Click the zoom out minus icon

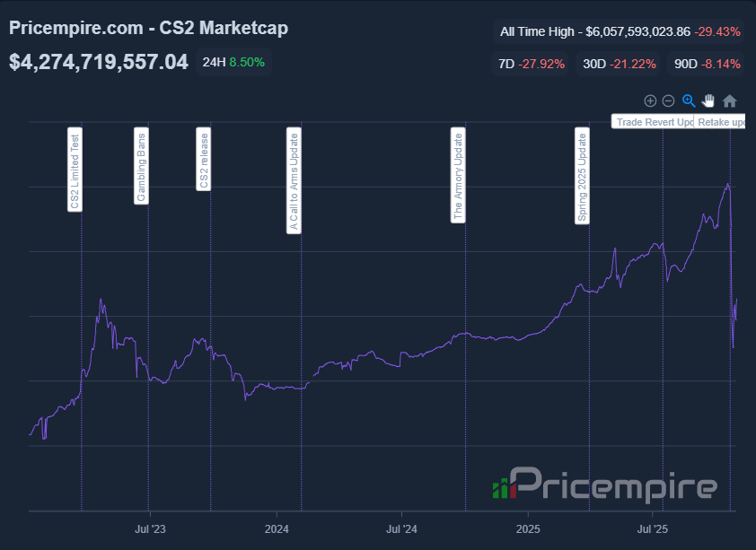[668, 101]
